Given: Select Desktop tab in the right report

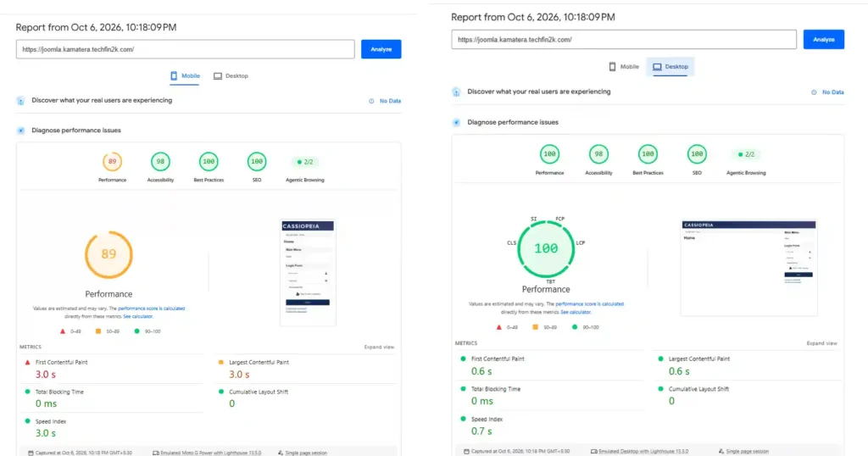Looking at the screenshot, I should pyautogui.click(x=670, y=66).
